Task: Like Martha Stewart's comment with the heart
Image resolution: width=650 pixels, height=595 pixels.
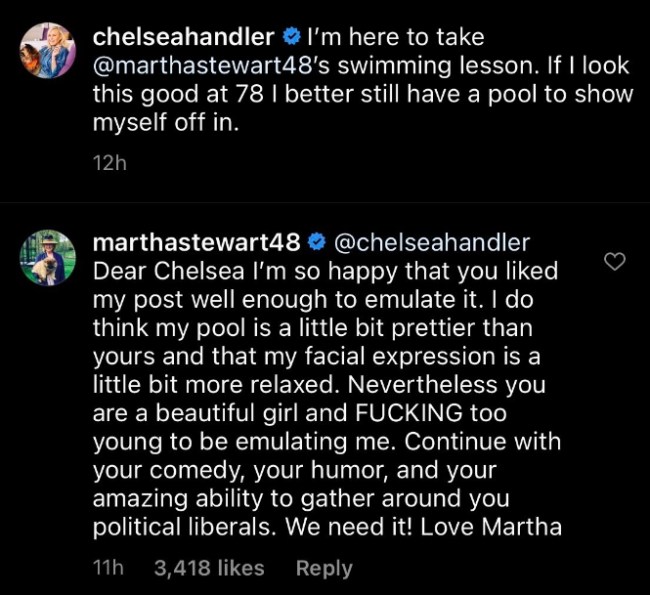Action: (616, 262)
